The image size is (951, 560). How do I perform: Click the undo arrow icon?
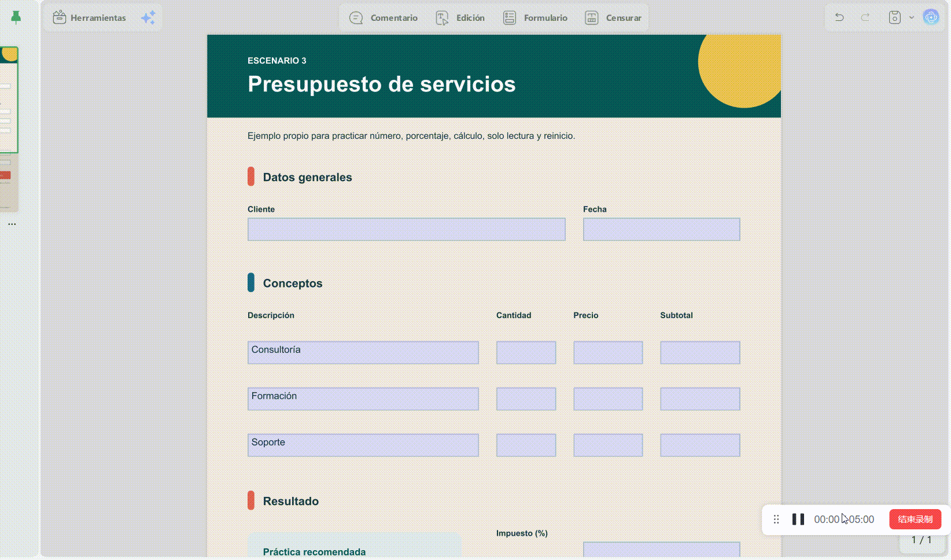click(839, 17)
